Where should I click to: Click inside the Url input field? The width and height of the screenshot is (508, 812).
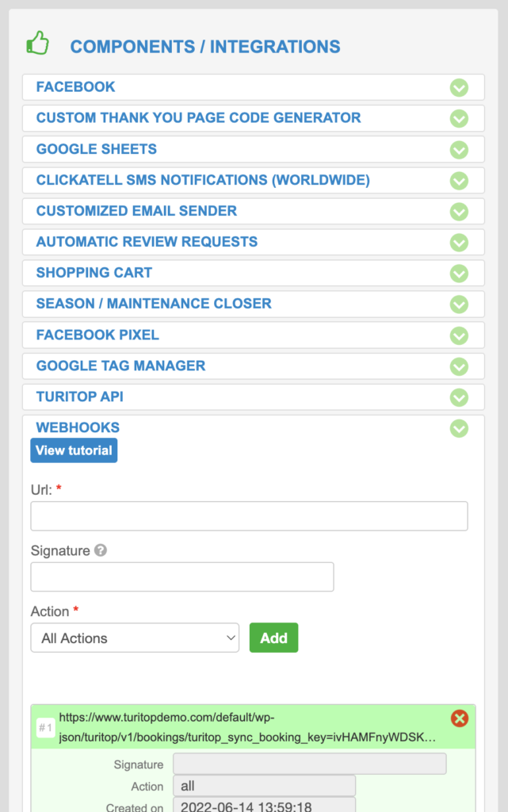[x=249, y=515]
